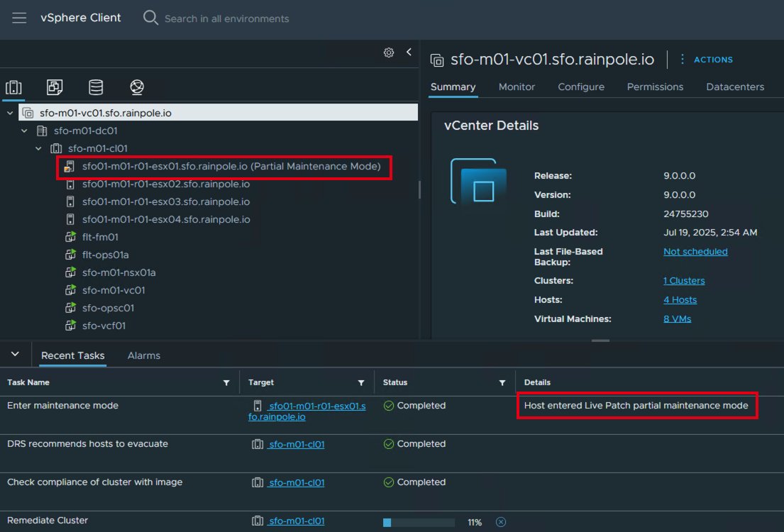Screen dimensions: 784x532
Task: Collapse the sfo-m01-cl01 cluster node
Action: (38, 148)
